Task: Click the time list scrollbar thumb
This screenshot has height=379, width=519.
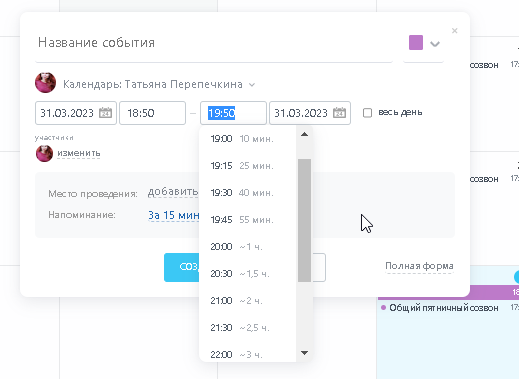Action: click(304, 220)
